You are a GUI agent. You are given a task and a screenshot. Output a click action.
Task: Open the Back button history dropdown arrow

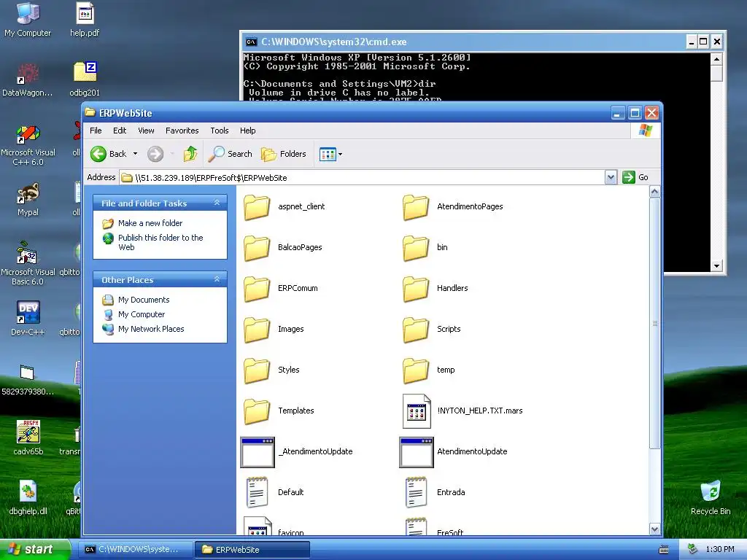[135, 154]
